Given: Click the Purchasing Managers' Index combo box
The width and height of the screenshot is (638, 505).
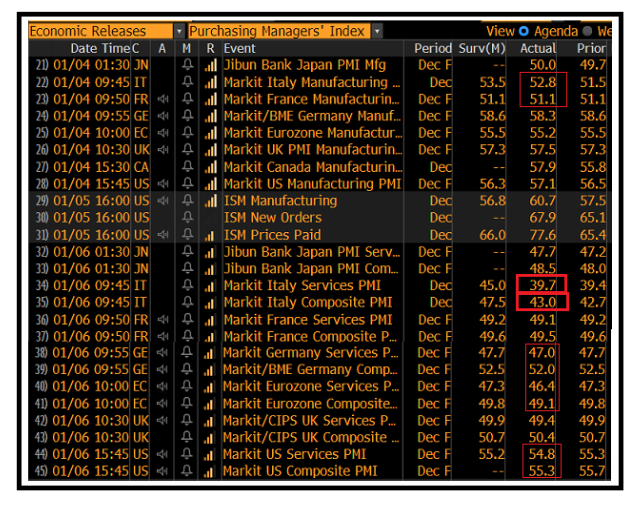Looking at the screenshot, I should tap(278, 31).
